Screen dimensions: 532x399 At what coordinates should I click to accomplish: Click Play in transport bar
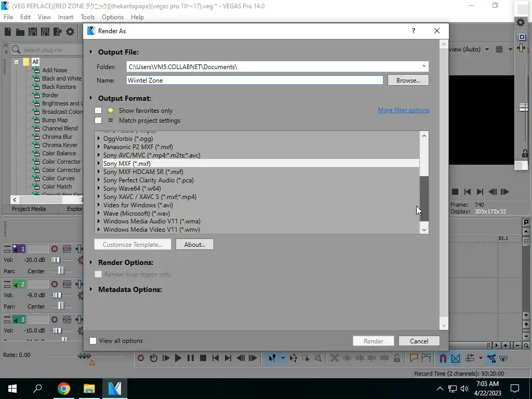[178, 358]
